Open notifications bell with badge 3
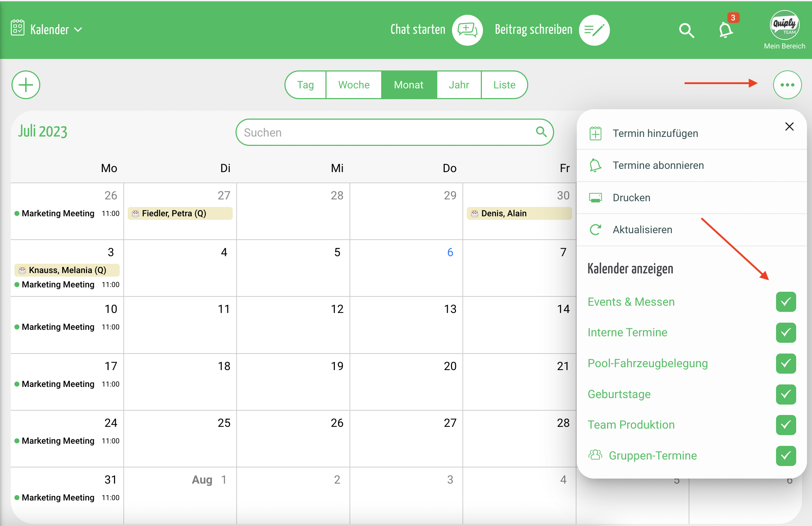This screenshot has height=526, width=812. coord(726,30)
